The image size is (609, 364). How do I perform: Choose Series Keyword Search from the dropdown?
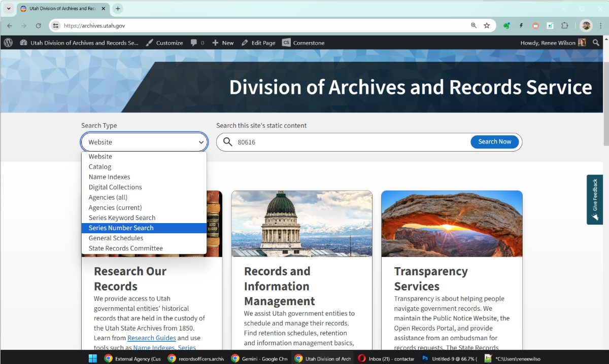(122, 217)
